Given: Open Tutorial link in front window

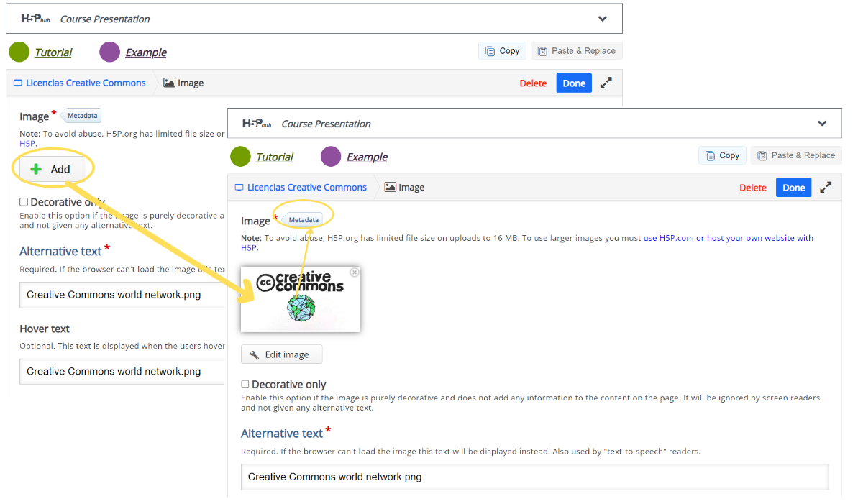Looking at the screenshot, I should point(274,157).
